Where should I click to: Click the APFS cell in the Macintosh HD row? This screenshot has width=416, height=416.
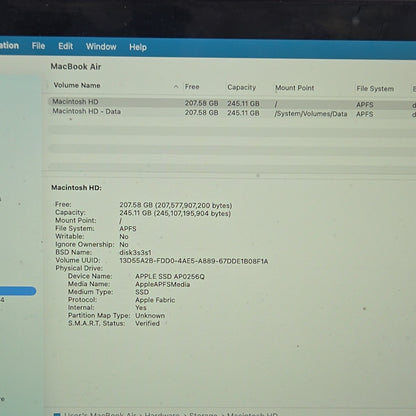pyautogui.click(x=365, y=105)
